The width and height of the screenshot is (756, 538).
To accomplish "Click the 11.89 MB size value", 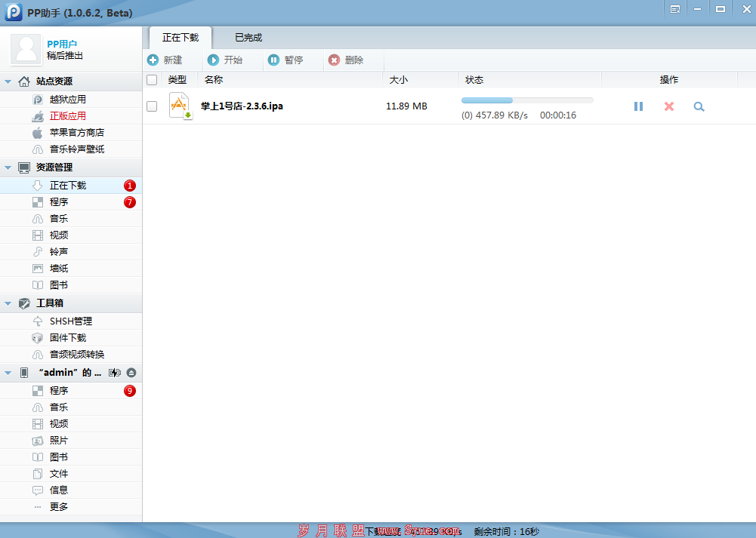I will point(406,106).
